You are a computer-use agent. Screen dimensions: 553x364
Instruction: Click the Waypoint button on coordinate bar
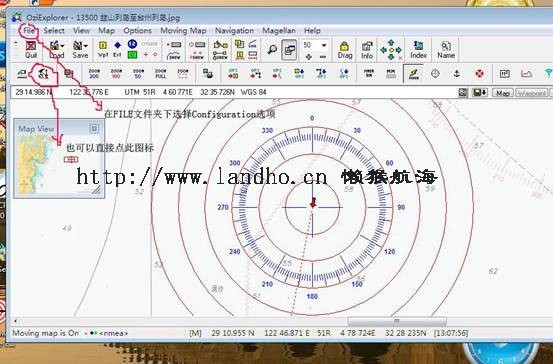[531, 93]
